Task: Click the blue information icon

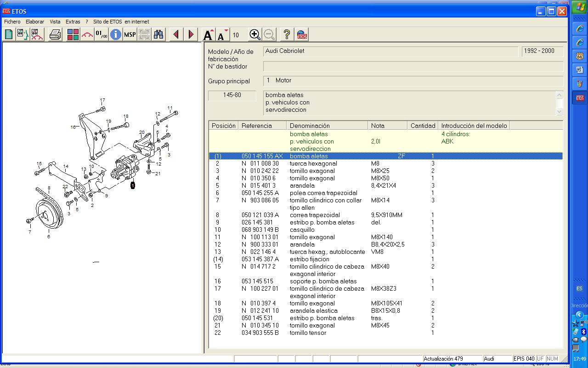Action: click(x=116, y=34)
